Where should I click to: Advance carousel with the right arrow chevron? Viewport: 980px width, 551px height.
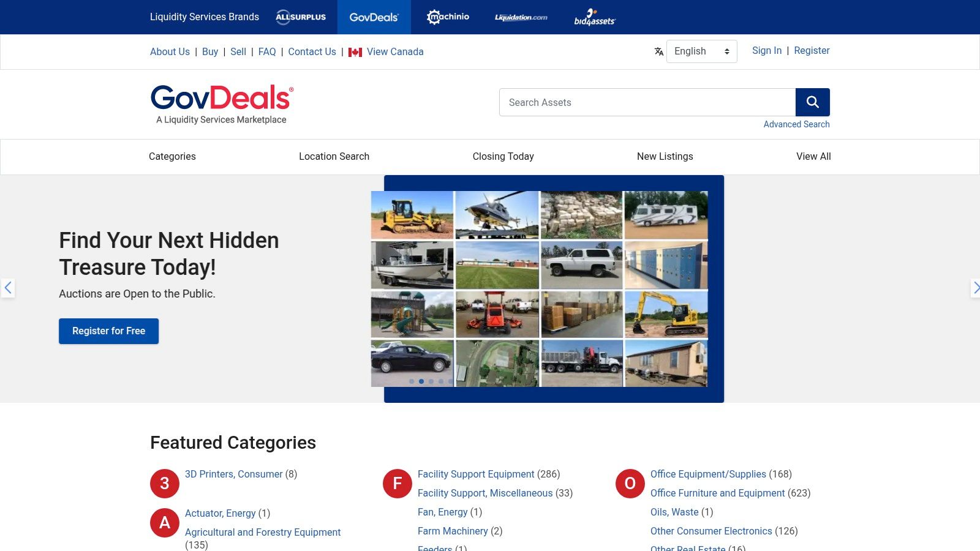pyautogui.click(x=976, y=288)
